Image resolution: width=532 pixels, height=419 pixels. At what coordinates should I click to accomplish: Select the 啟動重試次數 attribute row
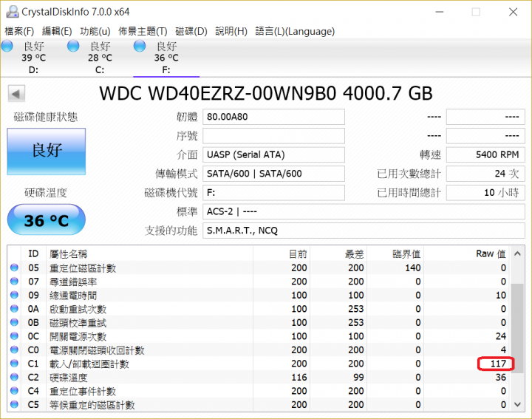click(x=259, y=309)
